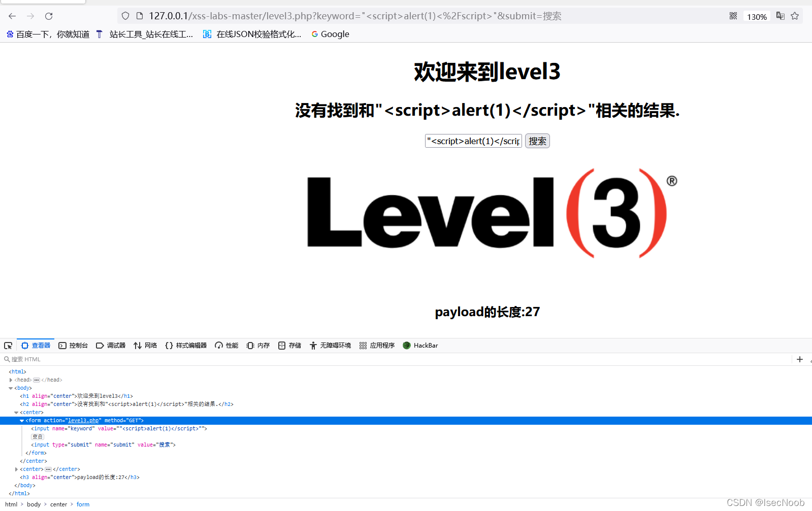812x511 pixels.
Task: Select form in the breadcrumb bar
Action: (x=83, y=504)
